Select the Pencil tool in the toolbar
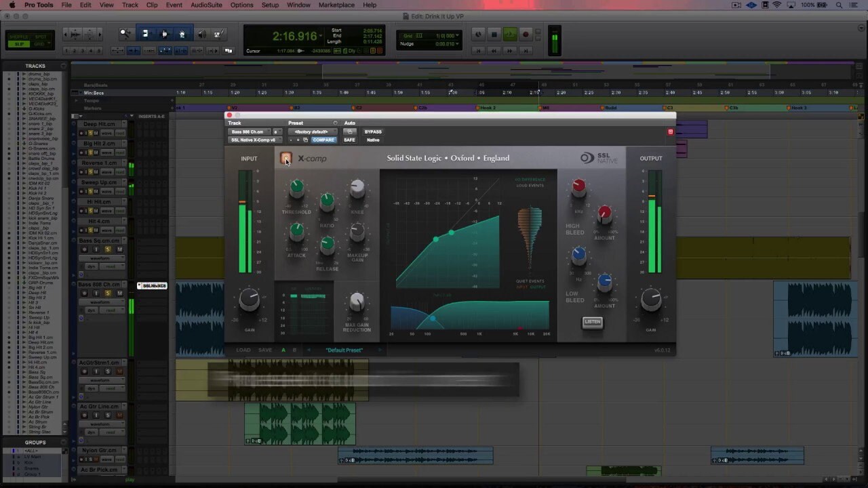Screen dimensions: 868x488 218,33
